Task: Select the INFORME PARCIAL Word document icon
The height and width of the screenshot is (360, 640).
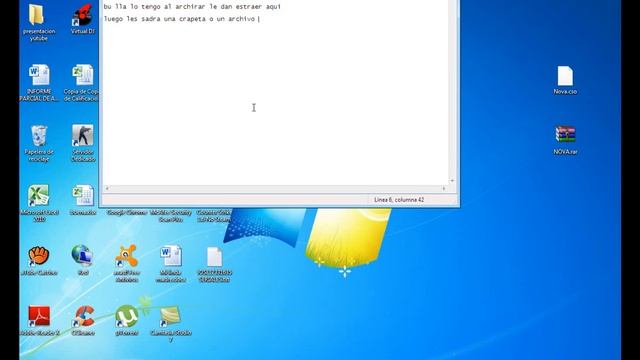Action: (x=39, y=75)
